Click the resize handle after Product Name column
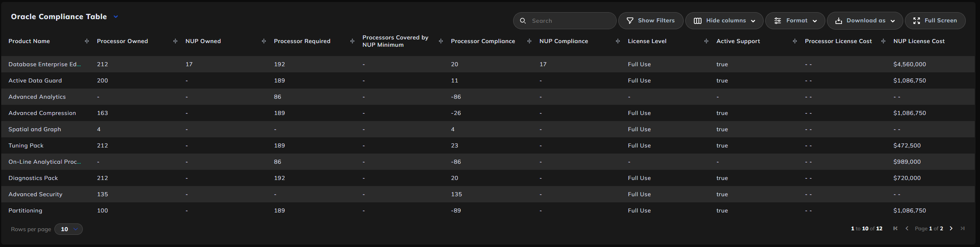Image resolution: width=980 pixels, height=247 pixels. click(x=87, y=41)
